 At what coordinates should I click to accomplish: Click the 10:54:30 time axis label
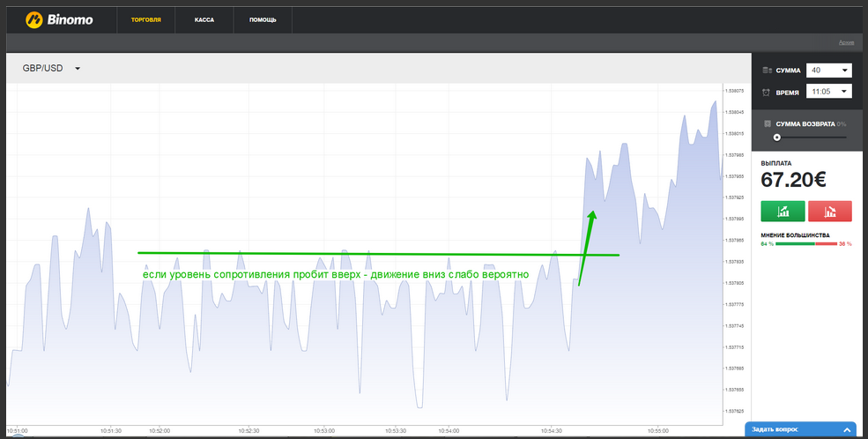pos(552,430)
